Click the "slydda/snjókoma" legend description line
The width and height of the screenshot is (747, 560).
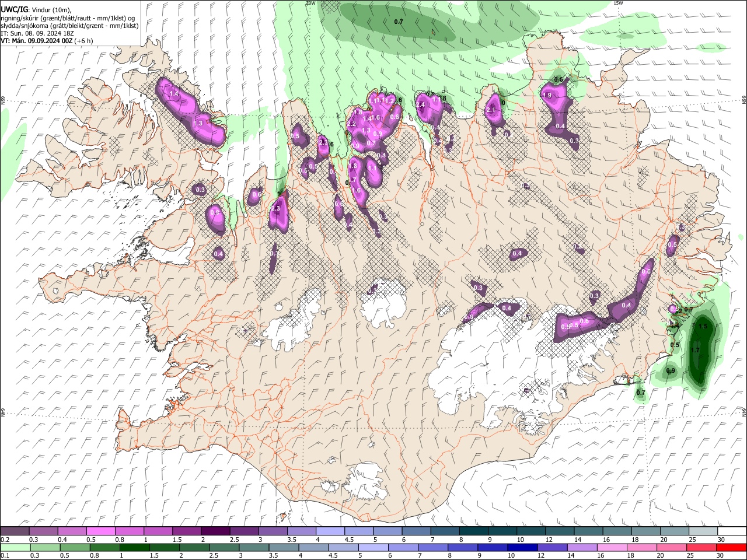point(69,26)
